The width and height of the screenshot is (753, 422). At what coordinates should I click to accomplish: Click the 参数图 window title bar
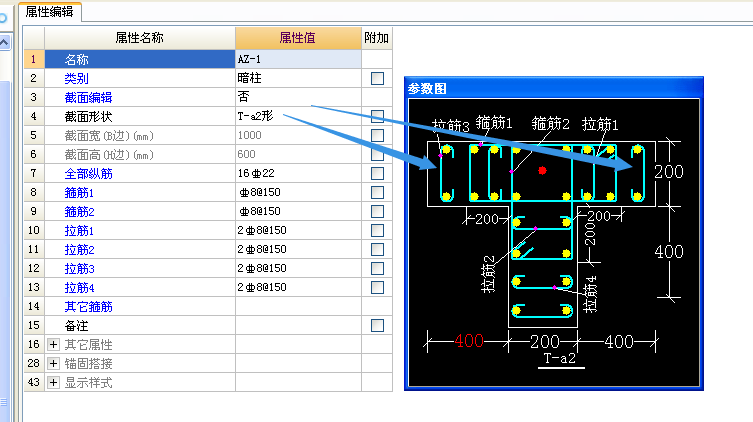click(x=554, y=88)
